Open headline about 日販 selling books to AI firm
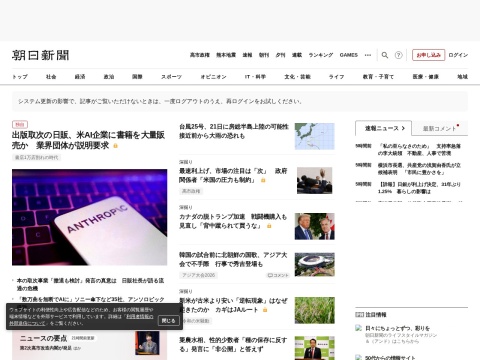This screenshot has width=480, height=360. [89, 140]
